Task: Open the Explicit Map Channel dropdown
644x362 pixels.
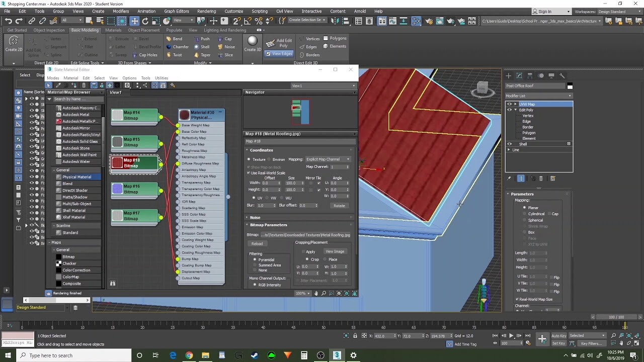Action: 328,159
